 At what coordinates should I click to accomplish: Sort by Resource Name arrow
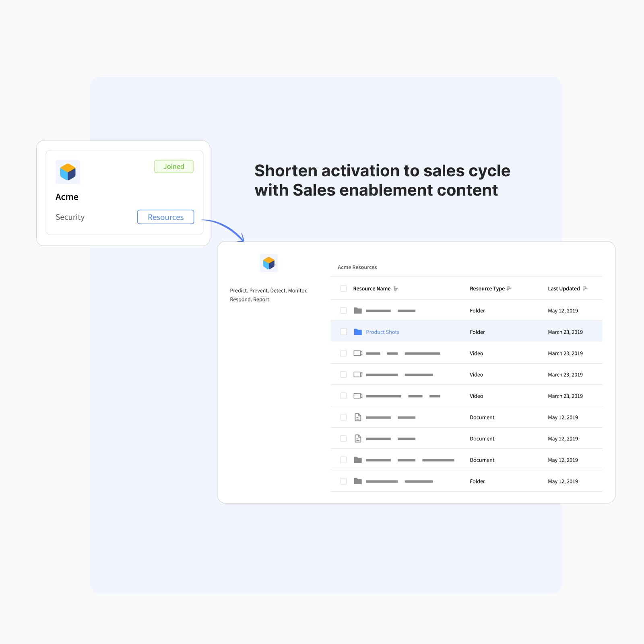[x=396, y=289]
